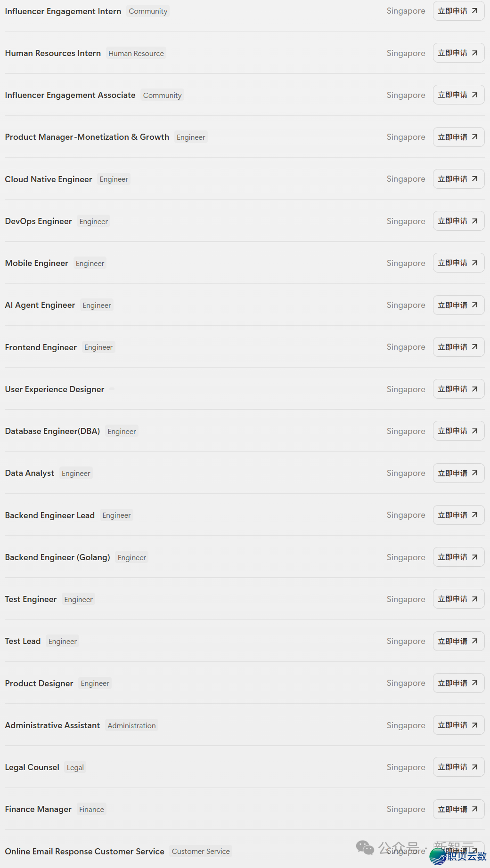
Task: Open Online Email Response Customer Service listing
Action: (85, 852)
